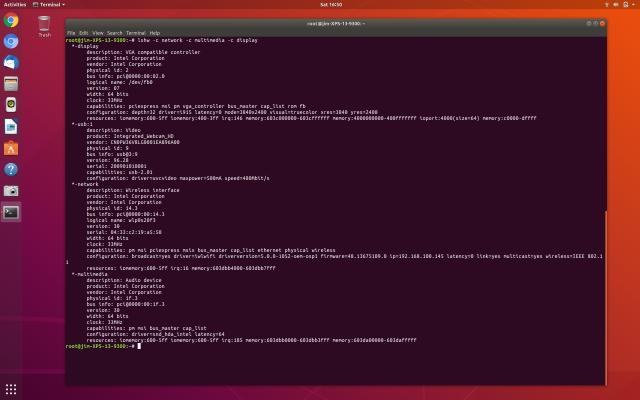
Task: Open the File menu in Terminal
Action: tap(71, 32)
